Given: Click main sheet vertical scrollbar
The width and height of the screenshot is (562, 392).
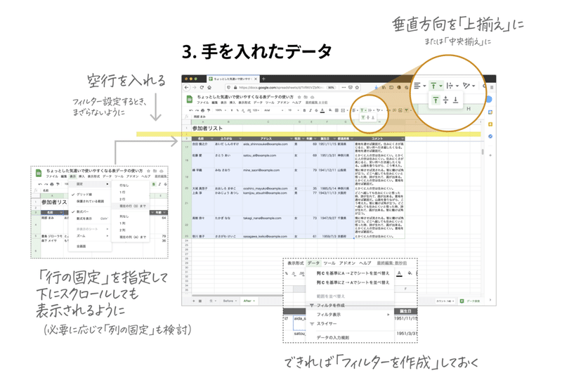Looking at the screenshot, I should click(483, 152).
